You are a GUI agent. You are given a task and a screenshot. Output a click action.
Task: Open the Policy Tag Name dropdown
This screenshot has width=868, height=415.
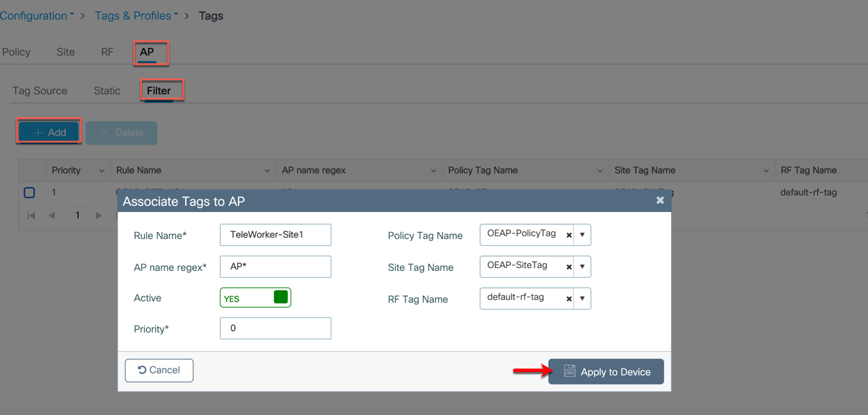click(582, 234)
